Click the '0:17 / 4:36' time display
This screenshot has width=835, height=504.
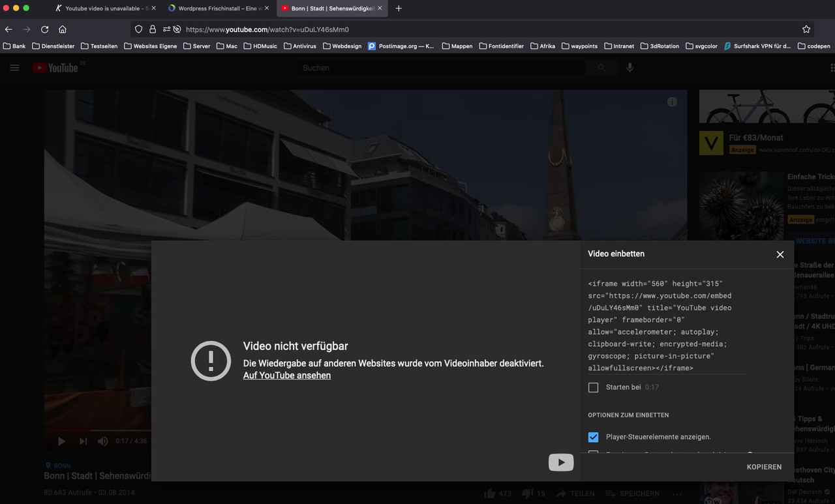tap(131, 441)
